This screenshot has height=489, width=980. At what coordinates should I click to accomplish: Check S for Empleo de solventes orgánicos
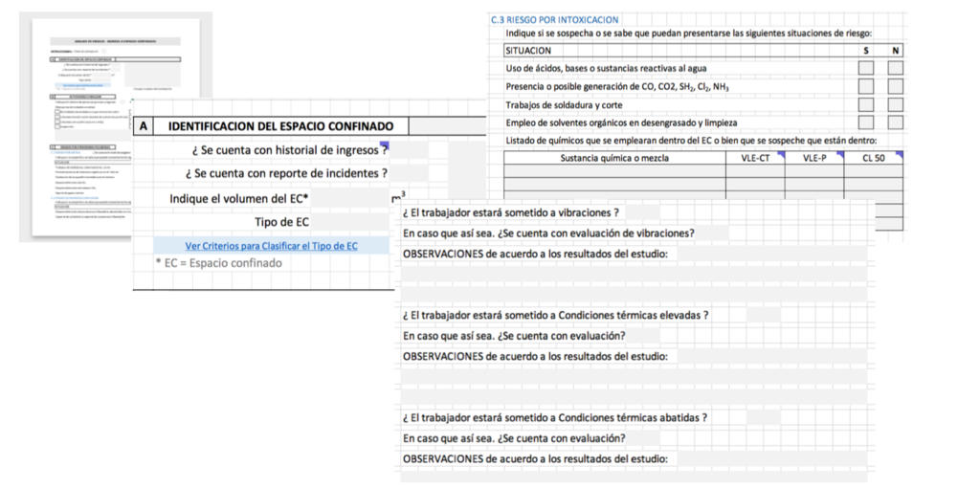pyautogui.click(x=865, y=122)
